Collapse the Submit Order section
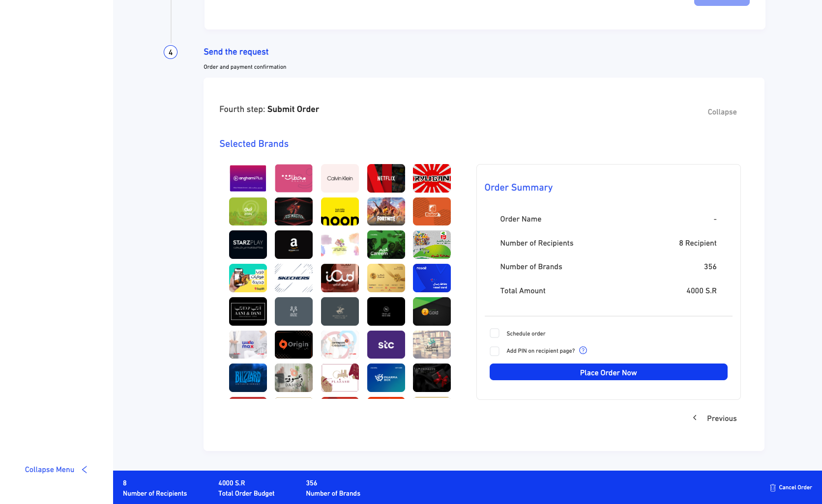This screenshot has height=504, width=822. [722, 112]
